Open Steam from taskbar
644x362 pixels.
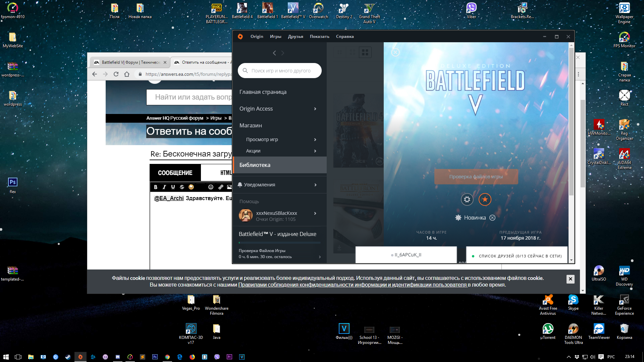[68, 357]
